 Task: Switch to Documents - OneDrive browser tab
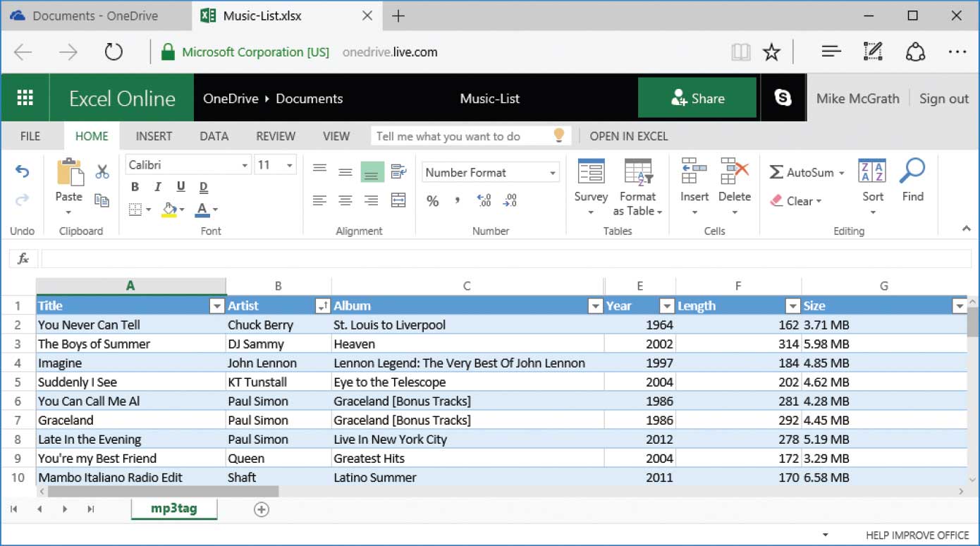pos(95,16)
